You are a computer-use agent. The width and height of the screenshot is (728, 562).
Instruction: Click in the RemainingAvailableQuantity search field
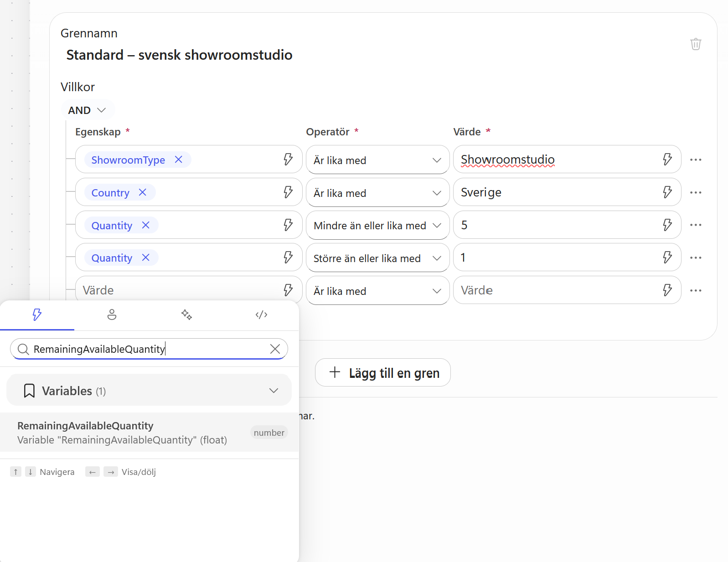pyautogui.click(x=149, y=349)
